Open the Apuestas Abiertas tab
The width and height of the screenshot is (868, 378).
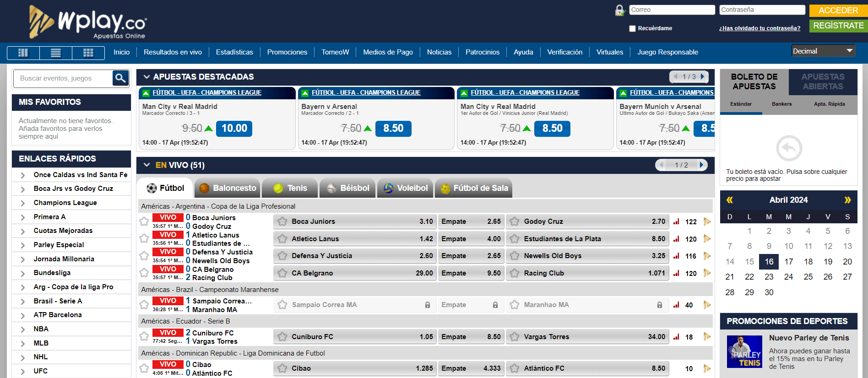point(823,81)
